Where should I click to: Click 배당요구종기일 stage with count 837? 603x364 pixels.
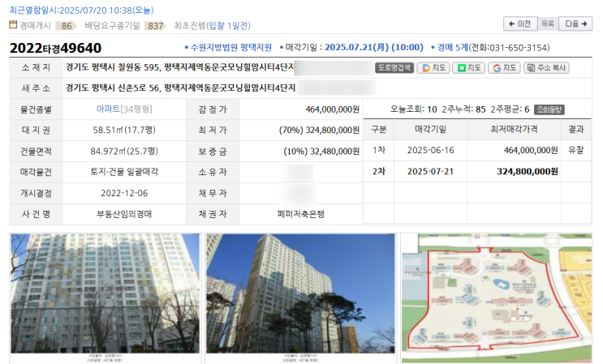(125, 25)
